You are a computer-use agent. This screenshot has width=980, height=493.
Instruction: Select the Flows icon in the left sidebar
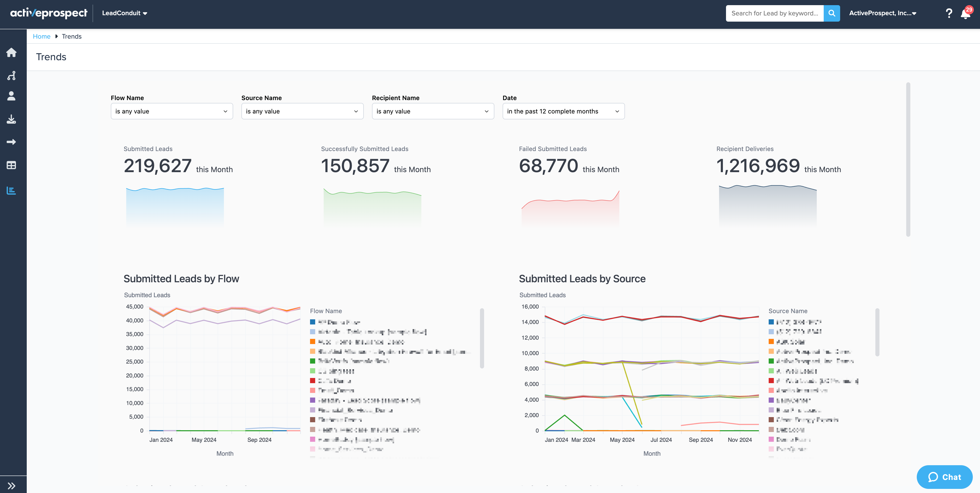[x=11, y=75]
